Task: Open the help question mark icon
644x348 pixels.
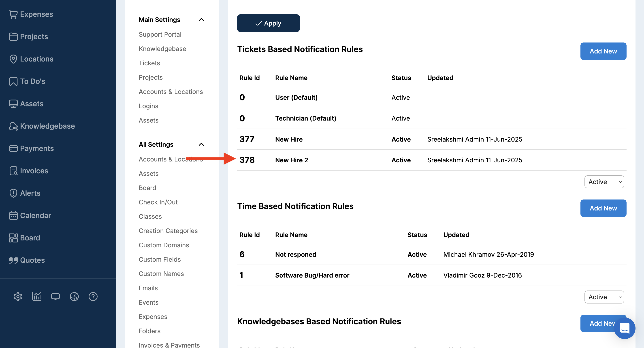Action: click(x=93, y=297)
